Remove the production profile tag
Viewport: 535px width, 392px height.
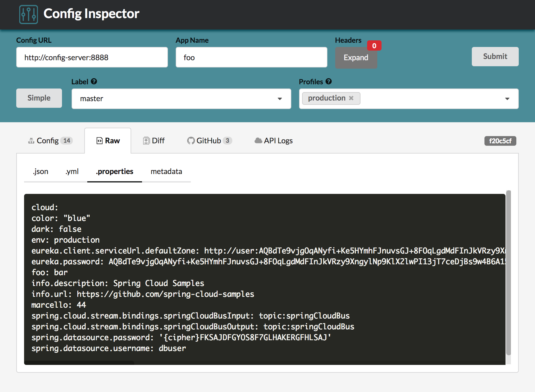[351, 98]
